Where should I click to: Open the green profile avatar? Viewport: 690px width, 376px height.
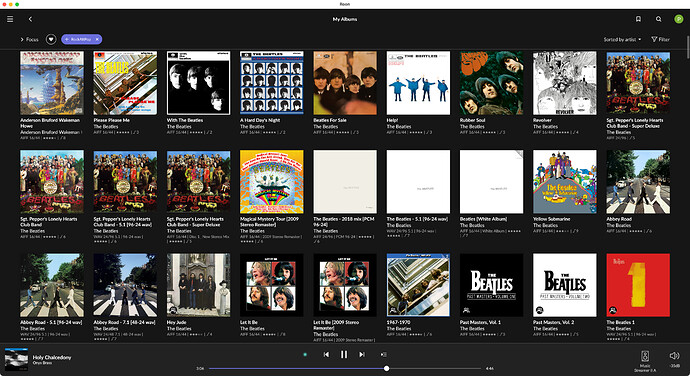(679, 19)
